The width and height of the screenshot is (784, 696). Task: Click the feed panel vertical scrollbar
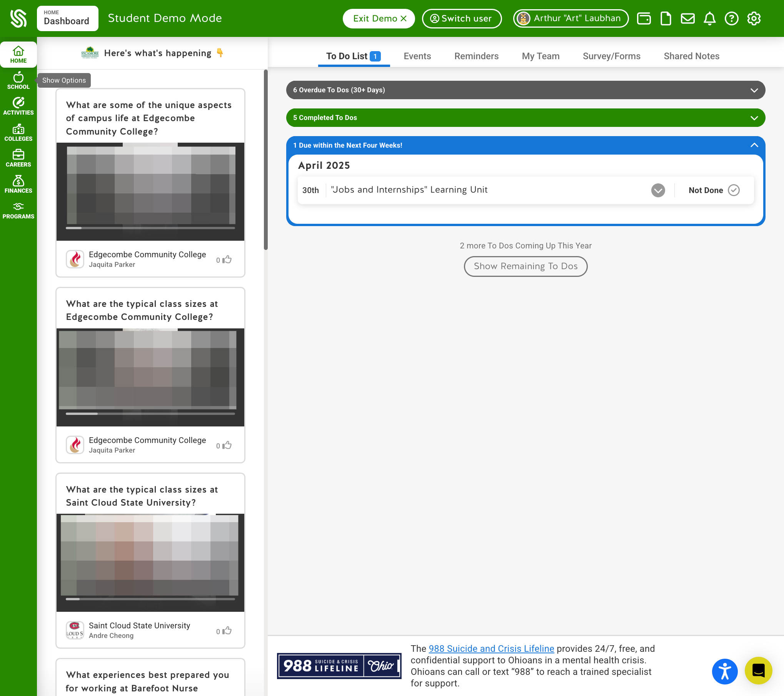coord(265,160)
